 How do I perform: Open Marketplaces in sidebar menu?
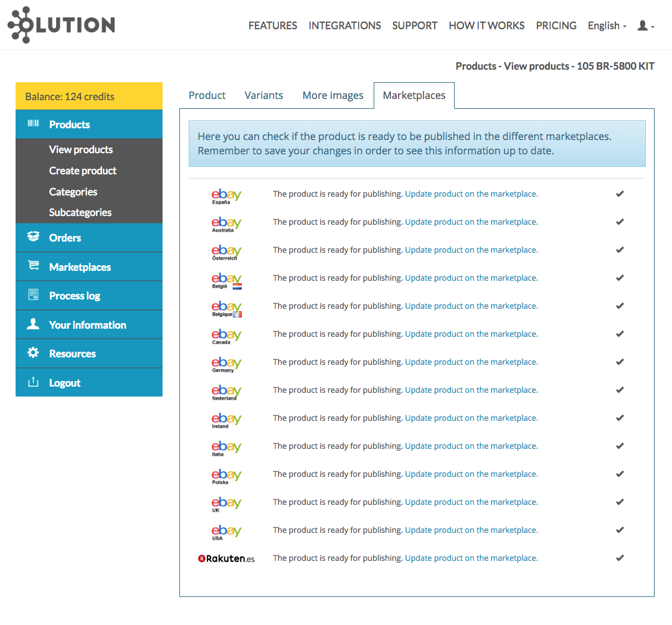(89, 267)
